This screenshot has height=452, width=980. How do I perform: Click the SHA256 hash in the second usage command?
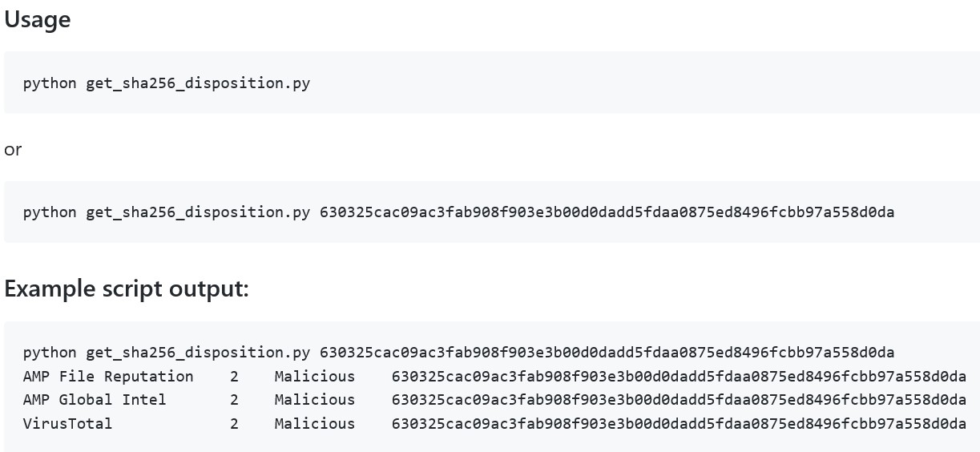(607, 212)
